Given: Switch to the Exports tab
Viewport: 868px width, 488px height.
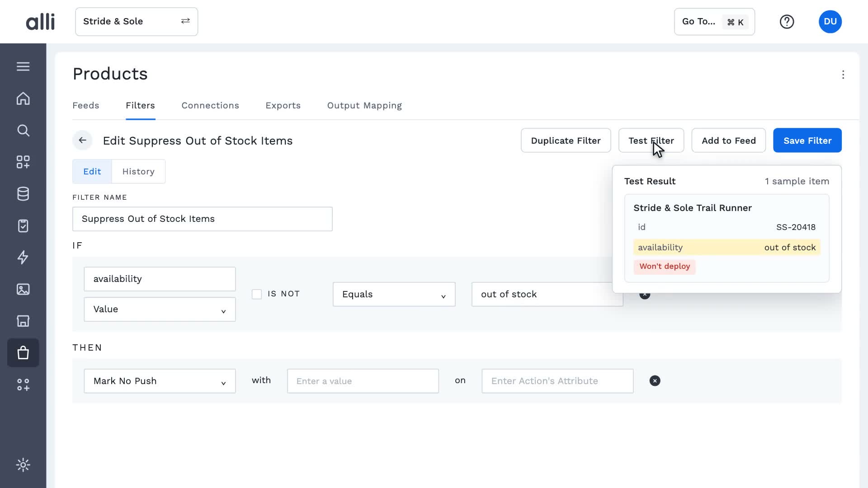Looking at the screenshot, I should click(283, 105).
